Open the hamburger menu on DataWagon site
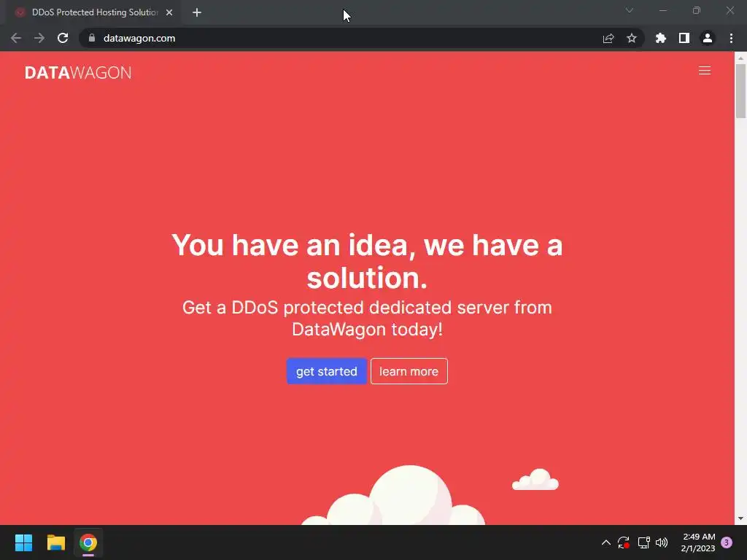Screen dimensions: 747x560 [x=704, y=71]
